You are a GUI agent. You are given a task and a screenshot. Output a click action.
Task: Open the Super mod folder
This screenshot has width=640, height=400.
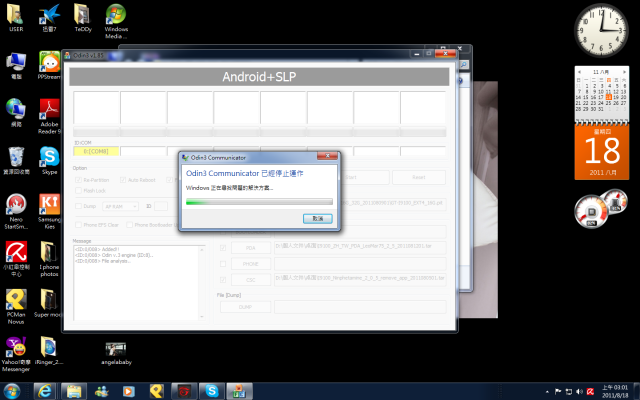tap(48, 303)
